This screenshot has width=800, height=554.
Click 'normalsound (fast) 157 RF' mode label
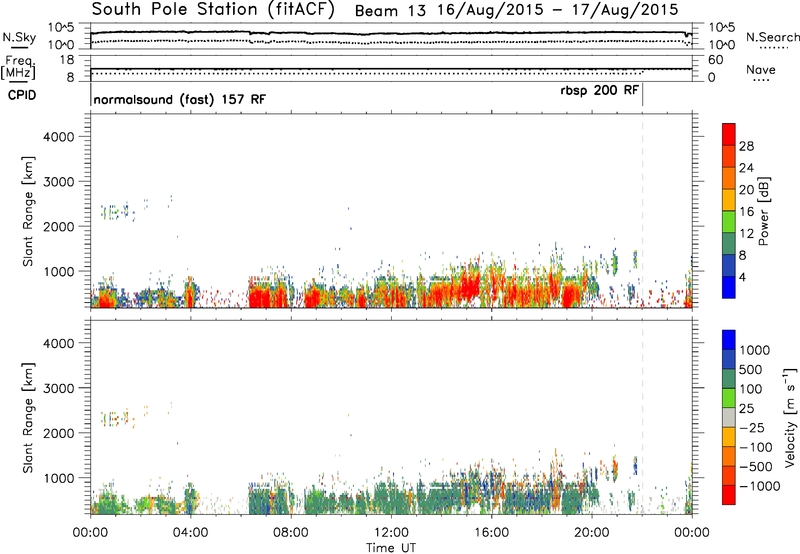tap(180, 99)
